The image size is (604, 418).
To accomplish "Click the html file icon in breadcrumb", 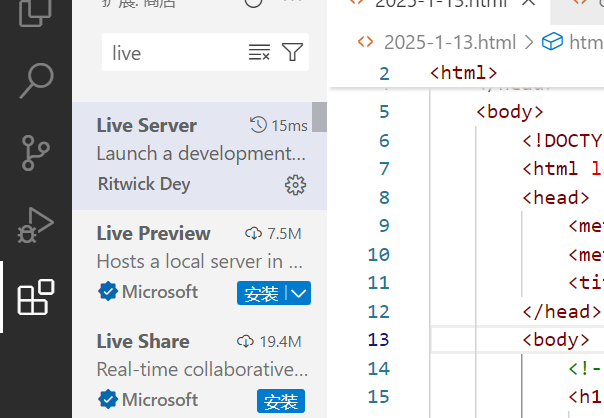I will click(x=365, y=42).
